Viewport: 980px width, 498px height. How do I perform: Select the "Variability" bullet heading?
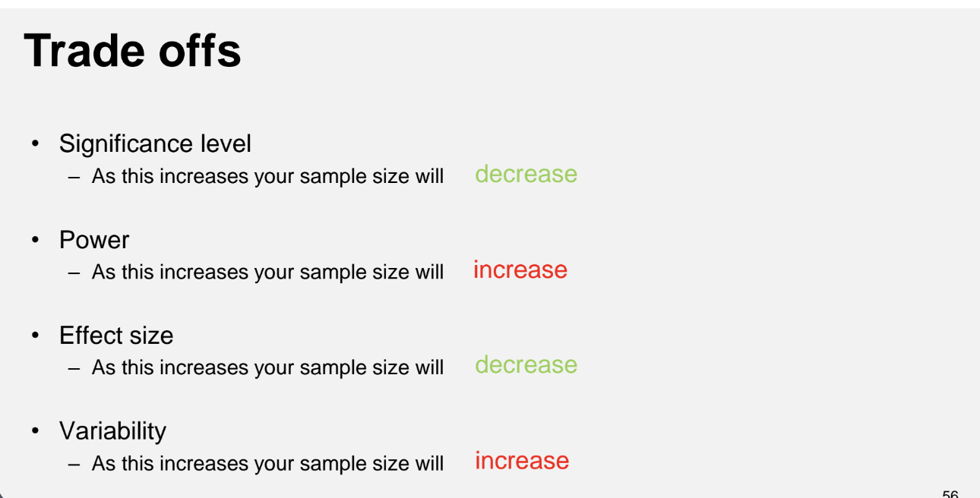click(x=112, y=431)
